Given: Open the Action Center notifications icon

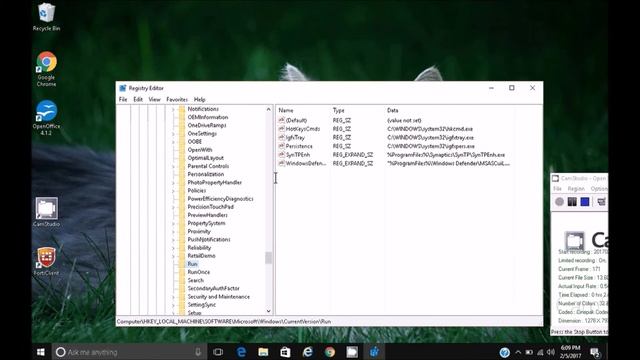Looking at the screenshot, I should (595, 352).
